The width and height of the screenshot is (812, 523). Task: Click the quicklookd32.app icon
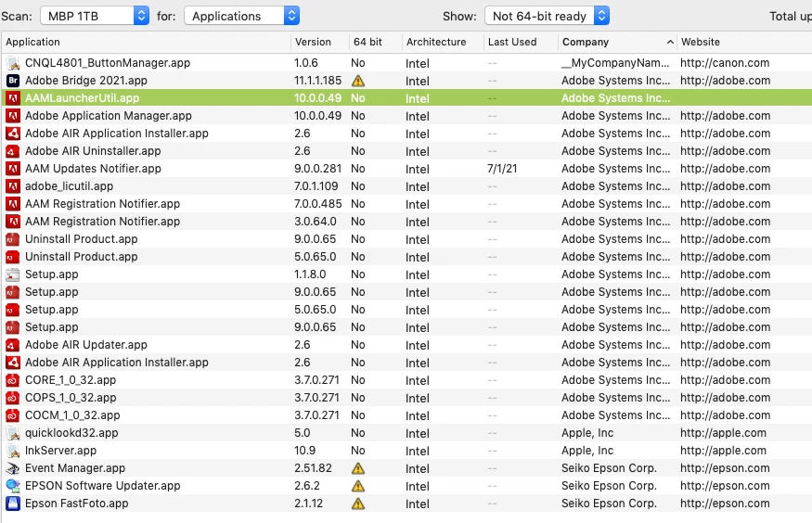coord(13,433)
